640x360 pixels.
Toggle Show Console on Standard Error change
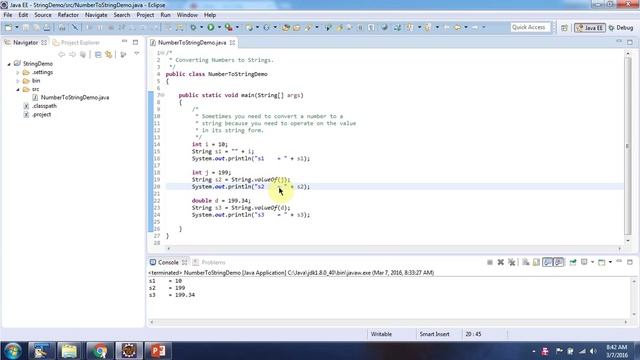559,262
